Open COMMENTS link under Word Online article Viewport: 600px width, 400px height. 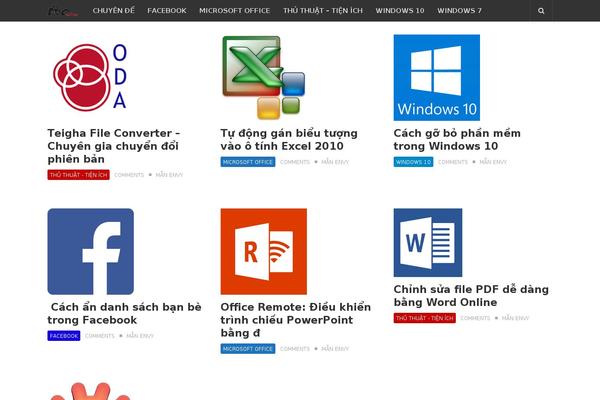click(475, 318)
